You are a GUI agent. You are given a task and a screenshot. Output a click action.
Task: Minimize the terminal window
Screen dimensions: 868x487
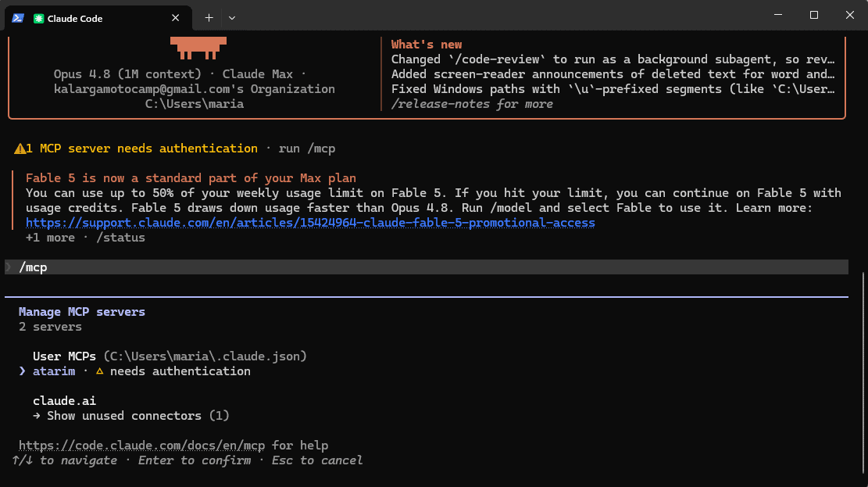click(778, 15)
